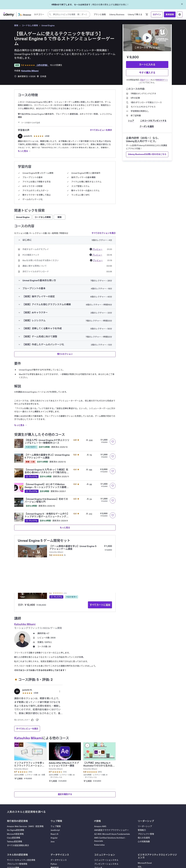186x868 pixels.
Task: Select Unreal Engine related topic chip
Action: (x=23, y=217)
